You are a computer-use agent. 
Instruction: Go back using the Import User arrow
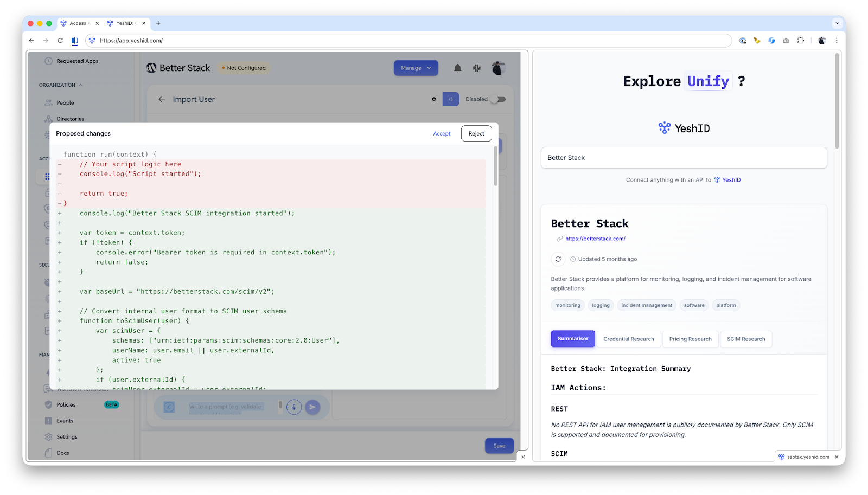coord(162,99)
